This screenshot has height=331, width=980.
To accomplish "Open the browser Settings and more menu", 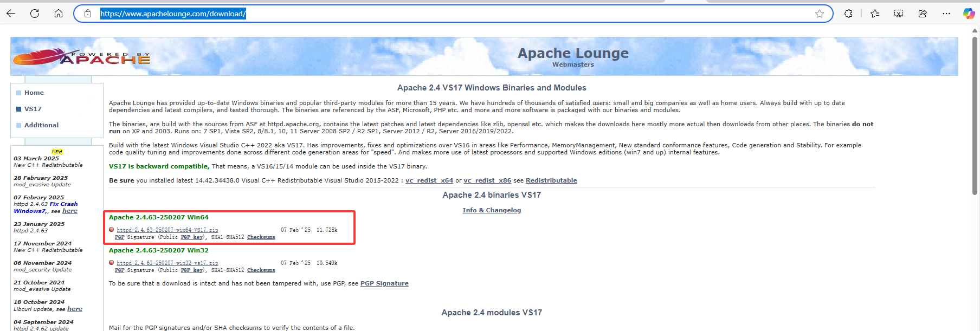I will pyautogui.click(x=946, y=14).
